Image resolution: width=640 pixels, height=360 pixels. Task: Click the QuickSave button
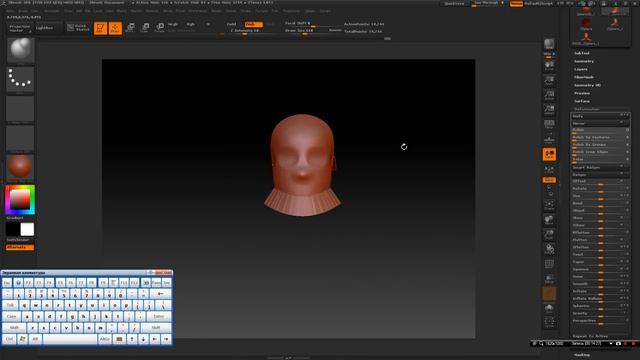pos(454,4)
